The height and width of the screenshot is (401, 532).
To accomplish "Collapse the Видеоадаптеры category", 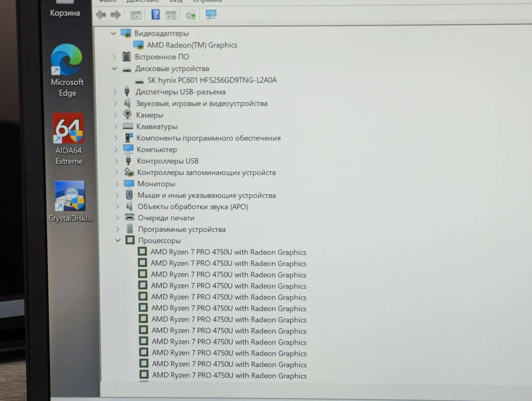I will point(113,33).
